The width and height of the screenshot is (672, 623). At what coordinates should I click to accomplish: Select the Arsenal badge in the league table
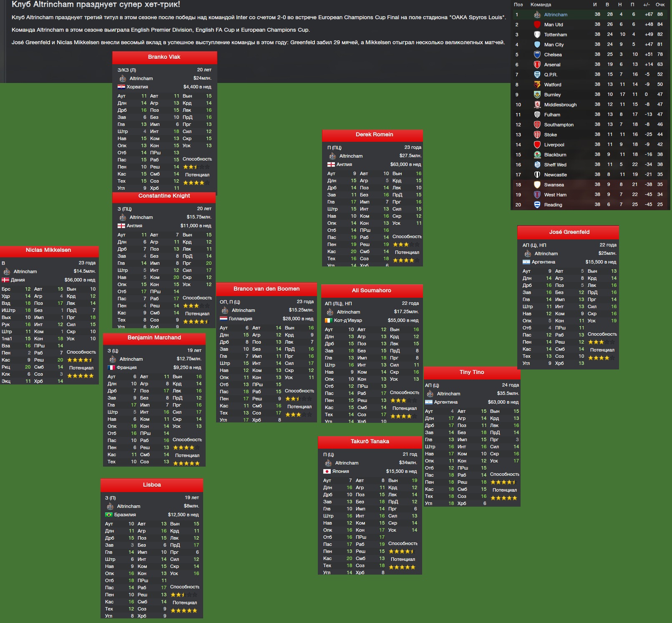(537, 65)
